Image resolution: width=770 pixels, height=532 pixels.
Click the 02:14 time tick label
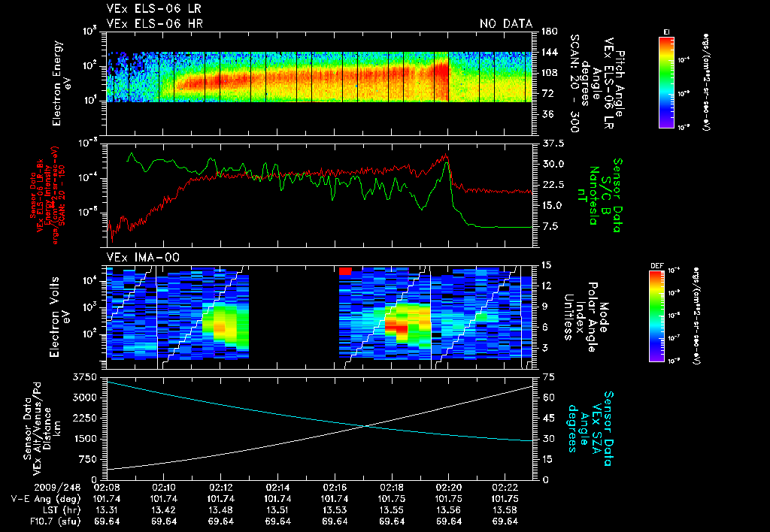277,488
